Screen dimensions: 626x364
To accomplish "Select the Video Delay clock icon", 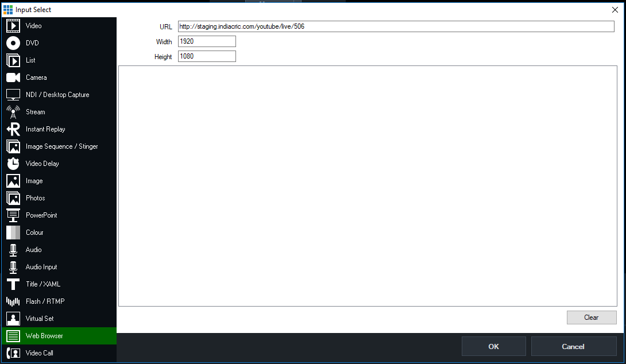I will pyautogui.click(x=13, y=164).
